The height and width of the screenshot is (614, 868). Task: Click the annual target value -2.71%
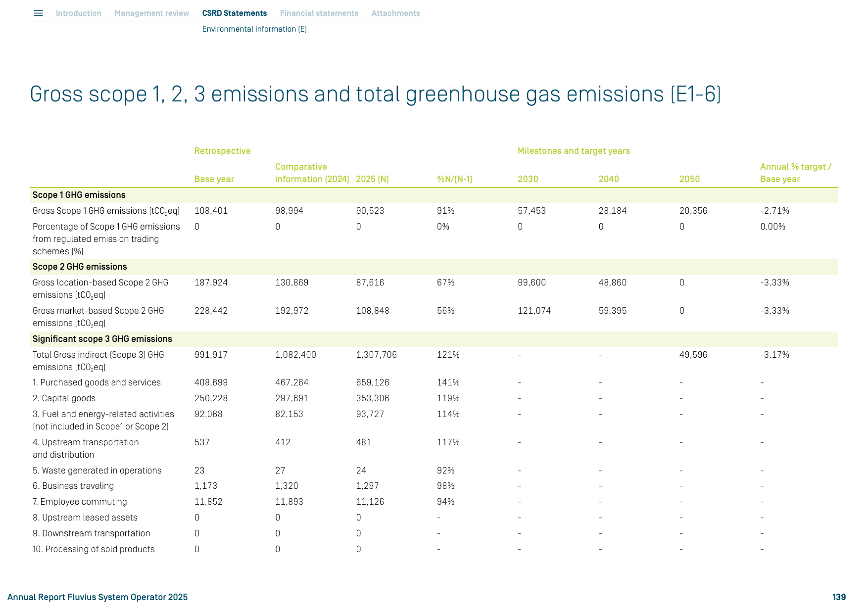(x=775, y=211)
